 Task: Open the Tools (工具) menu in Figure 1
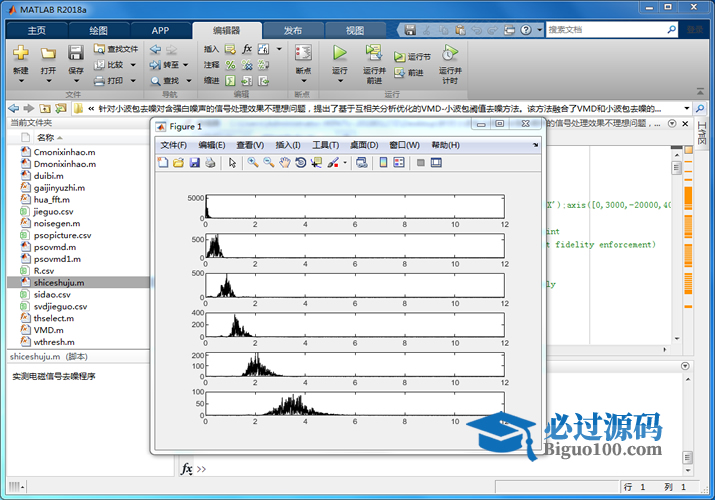click(325, 145)
